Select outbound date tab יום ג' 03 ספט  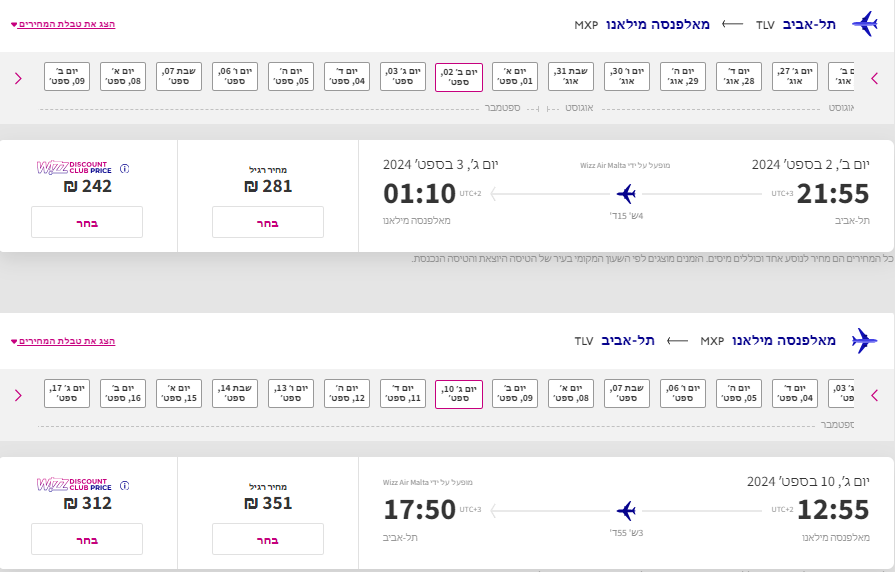[403, 76]
